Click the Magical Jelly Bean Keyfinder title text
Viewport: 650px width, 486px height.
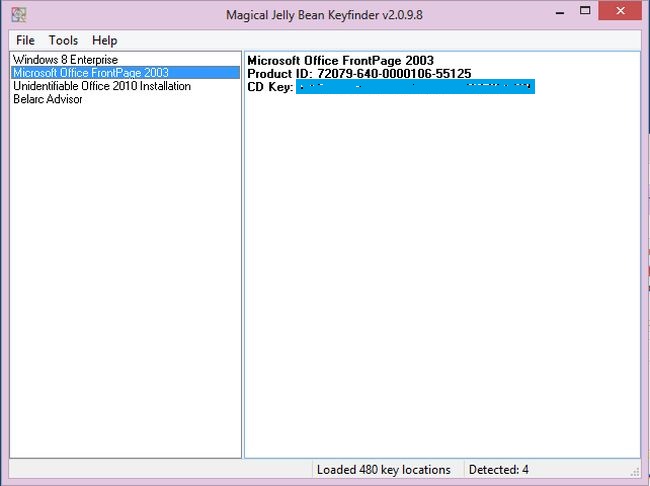coord(324,15)
